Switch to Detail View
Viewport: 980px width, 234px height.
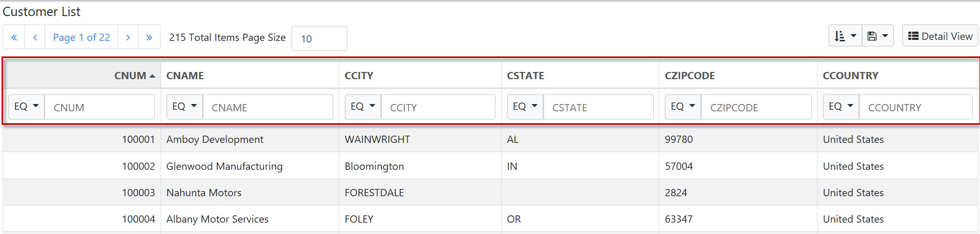click(940, 36)
